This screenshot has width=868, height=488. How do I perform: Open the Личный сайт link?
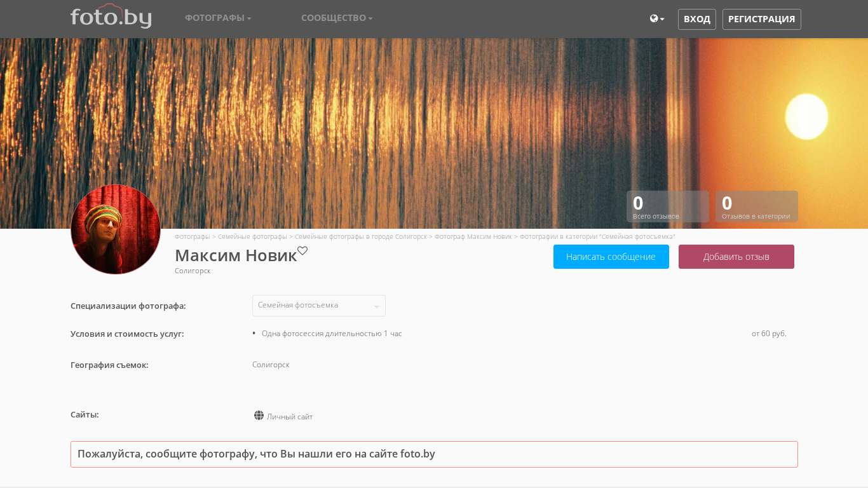pyautogui.click(x=290, y=417)
